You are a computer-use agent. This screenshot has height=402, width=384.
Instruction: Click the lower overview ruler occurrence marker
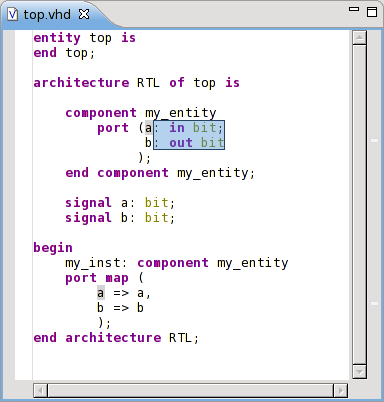click(375, 303)
